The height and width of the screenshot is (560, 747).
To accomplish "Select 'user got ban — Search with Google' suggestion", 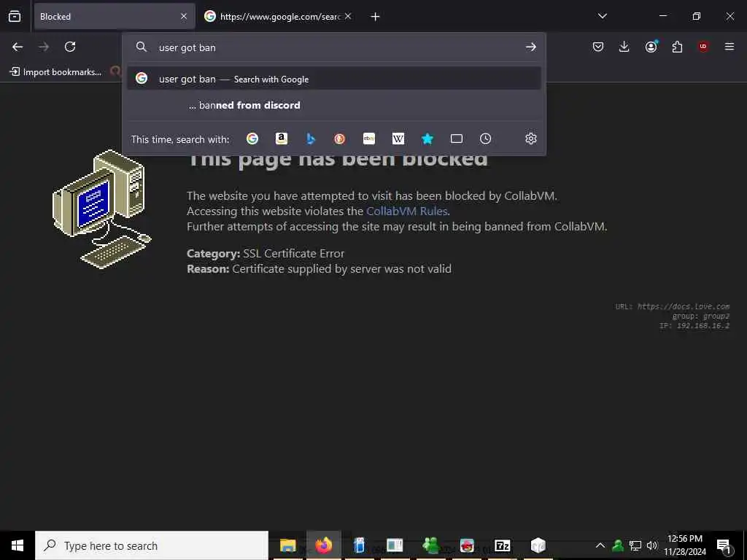I will point(333,79).
